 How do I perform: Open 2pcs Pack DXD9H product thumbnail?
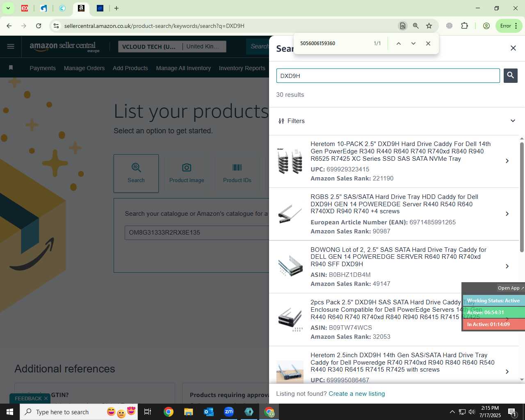pos(290,319)
